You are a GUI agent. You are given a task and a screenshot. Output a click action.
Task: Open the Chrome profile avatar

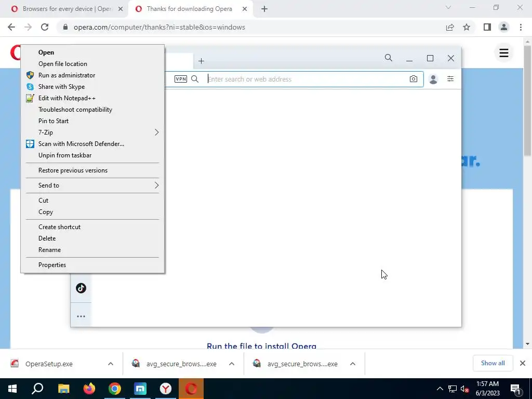(x=504, y=27)
